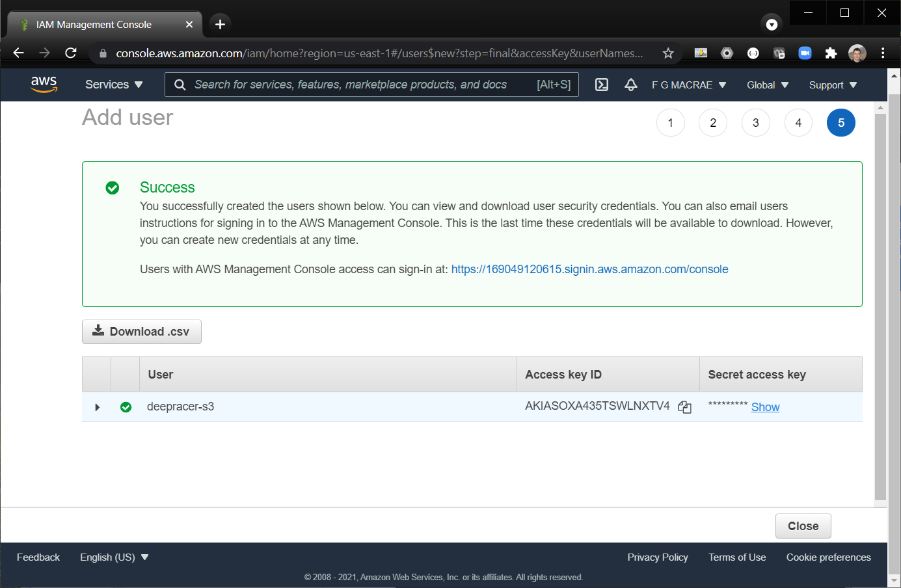The image size is (901, 588).
Task: Open the Global region dropdown
Action: (768, 85)
